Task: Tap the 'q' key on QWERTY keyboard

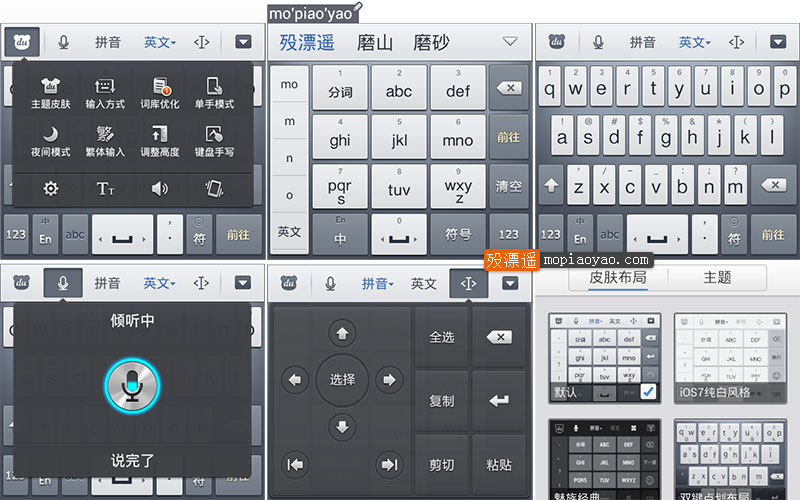Action: [549, 86]
